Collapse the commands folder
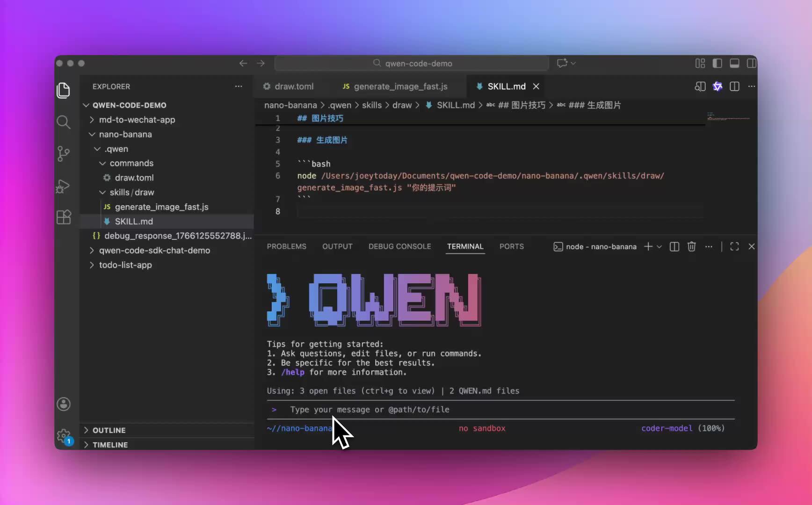812x505 pixels. [x=167, y=163]
